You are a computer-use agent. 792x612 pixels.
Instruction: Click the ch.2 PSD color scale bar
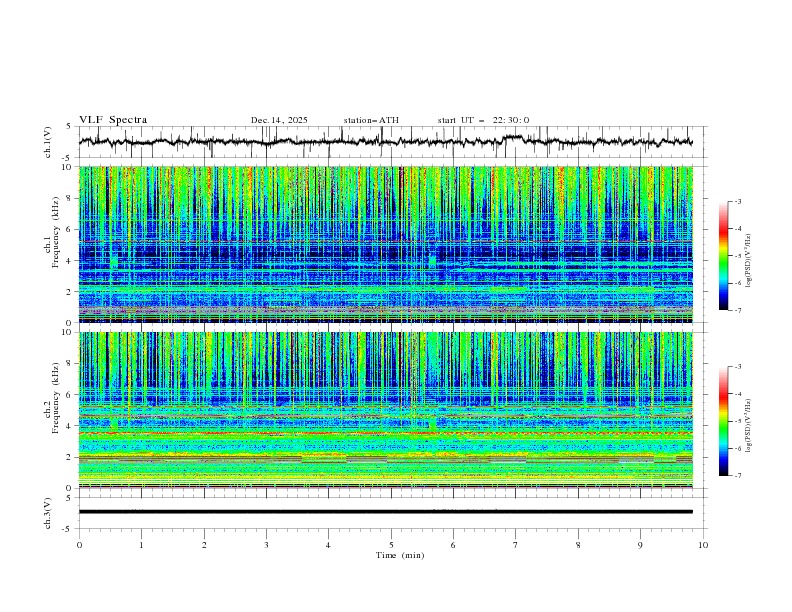723,421
